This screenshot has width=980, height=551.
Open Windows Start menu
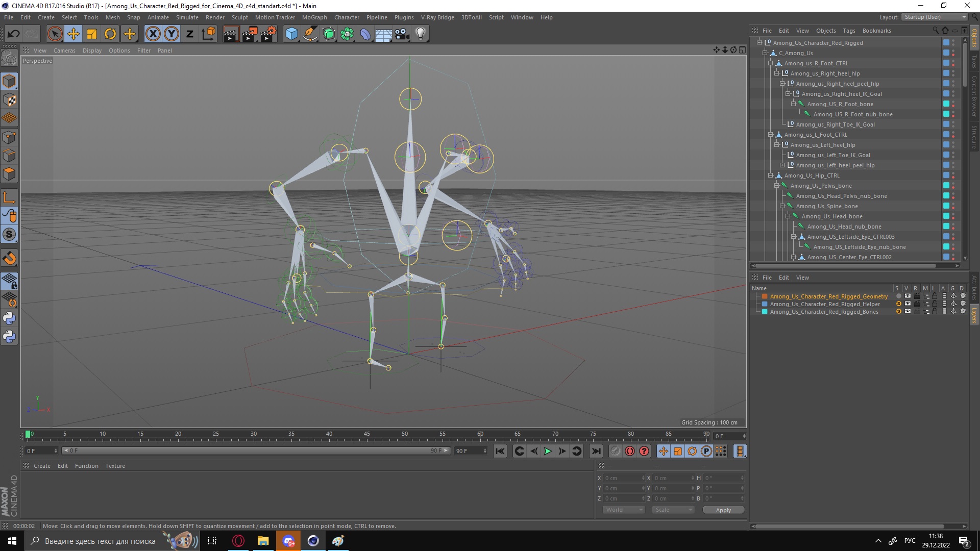12,541
